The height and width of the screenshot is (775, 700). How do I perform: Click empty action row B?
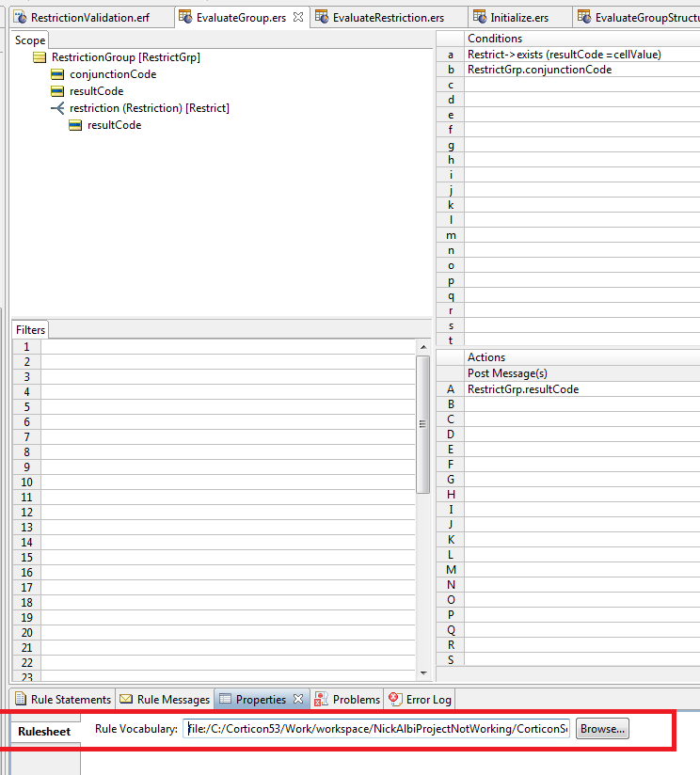click(582, 404)
